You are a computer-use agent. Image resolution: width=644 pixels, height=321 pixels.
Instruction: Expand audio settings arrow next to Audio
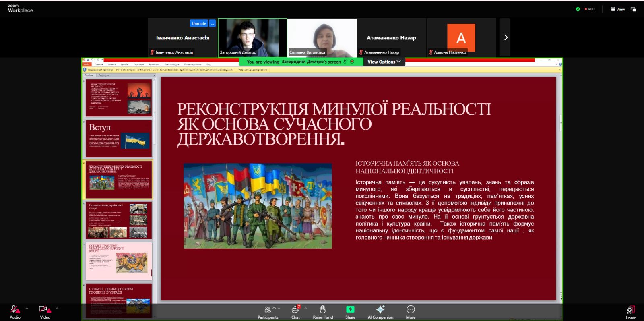coord(27,309)
